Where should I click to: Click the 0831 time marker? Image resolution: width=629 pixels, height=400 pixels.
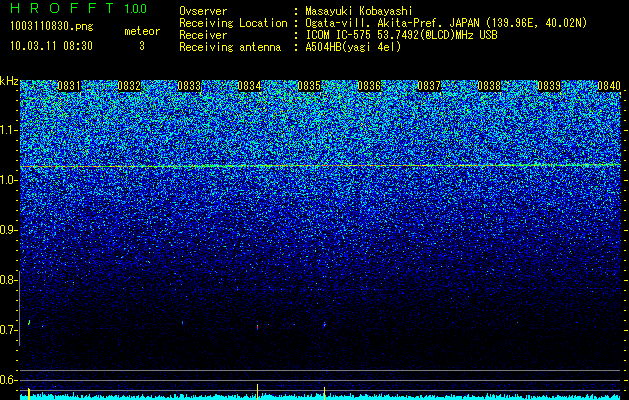pos(69,86)
